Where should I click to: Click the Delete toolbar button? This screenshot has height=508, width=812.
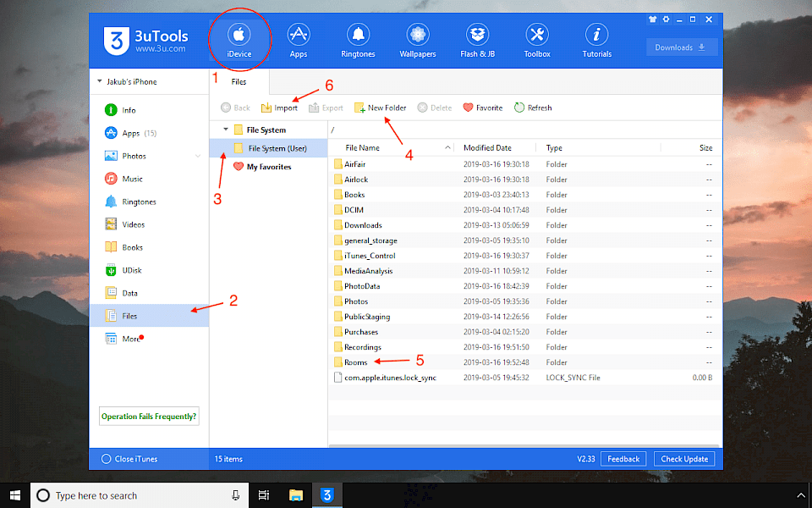pos(435,108)
